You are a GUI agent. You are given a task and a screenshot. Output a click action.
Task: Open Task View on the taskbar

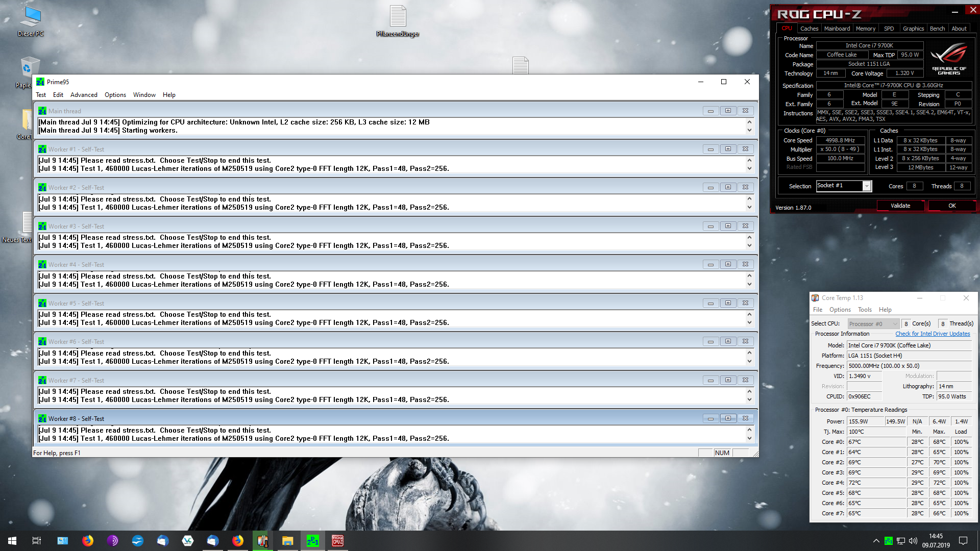tap(37, 541)
